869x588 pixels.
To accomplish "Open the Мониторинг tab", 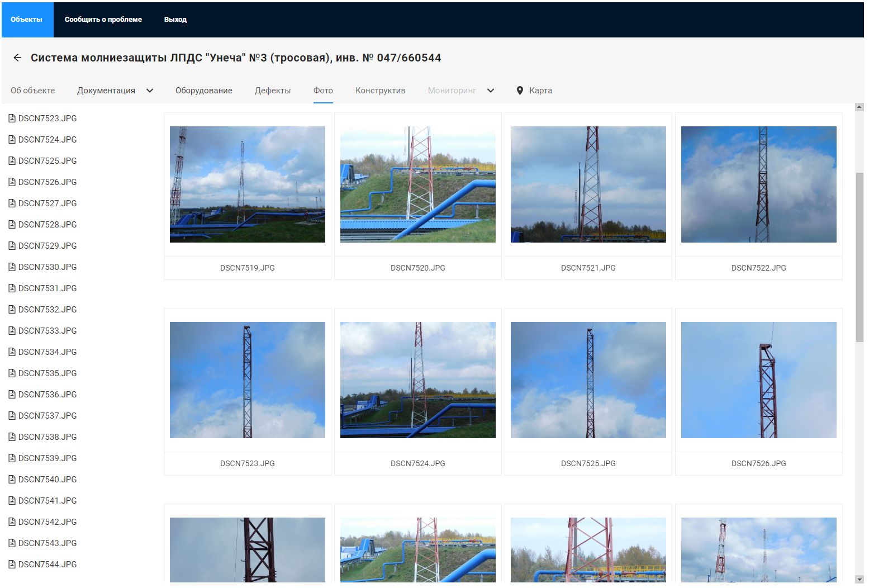I will click(x=452, y=91).
